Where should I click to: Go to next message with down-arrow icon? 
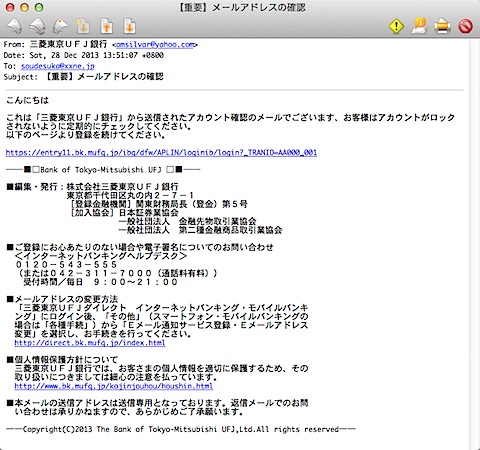click(x=130, y=27)
